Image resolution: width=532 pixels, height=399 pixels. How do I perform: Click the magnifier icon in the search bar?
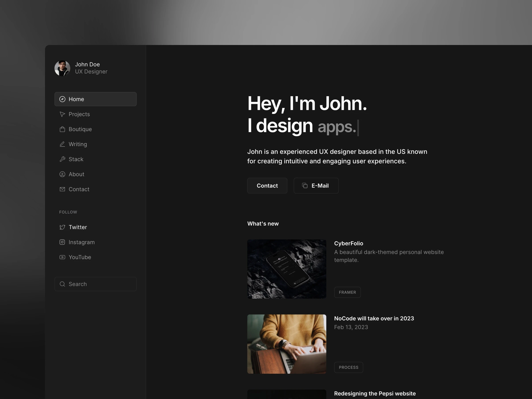point(62,284)
